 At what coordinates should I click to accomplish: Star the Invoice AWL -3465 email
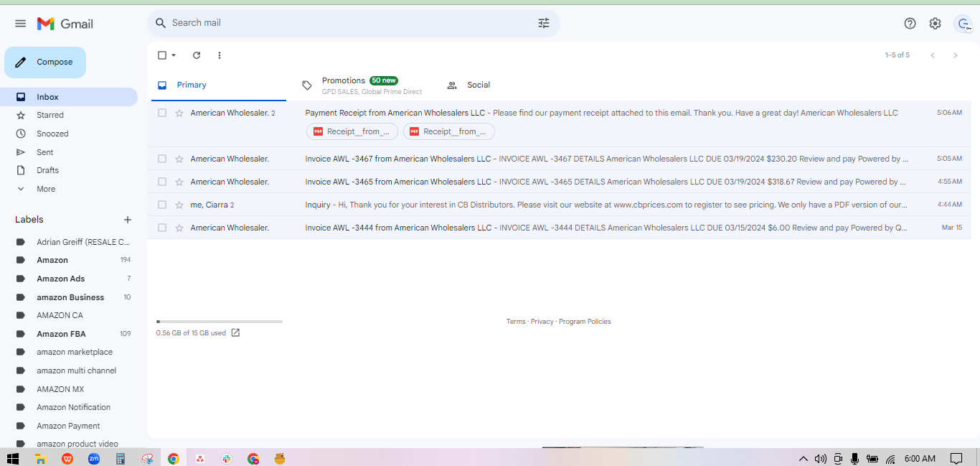(179, 182)
